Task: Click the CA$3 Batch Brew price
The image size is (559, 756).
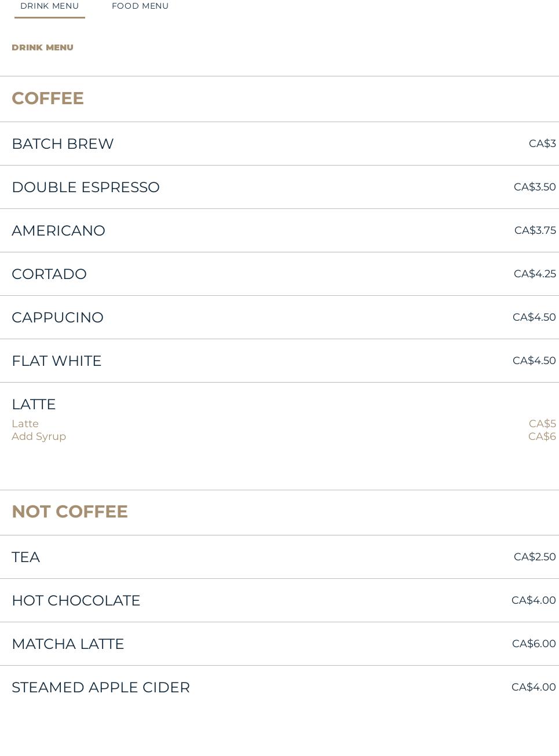Action: point(542,144)
